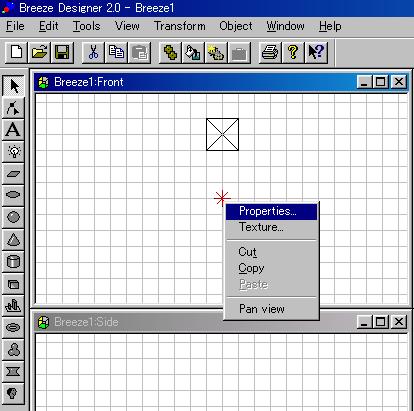Screen dimensions: 414x411
Task: Open the Object menu
Action: (x=236, y=26)
